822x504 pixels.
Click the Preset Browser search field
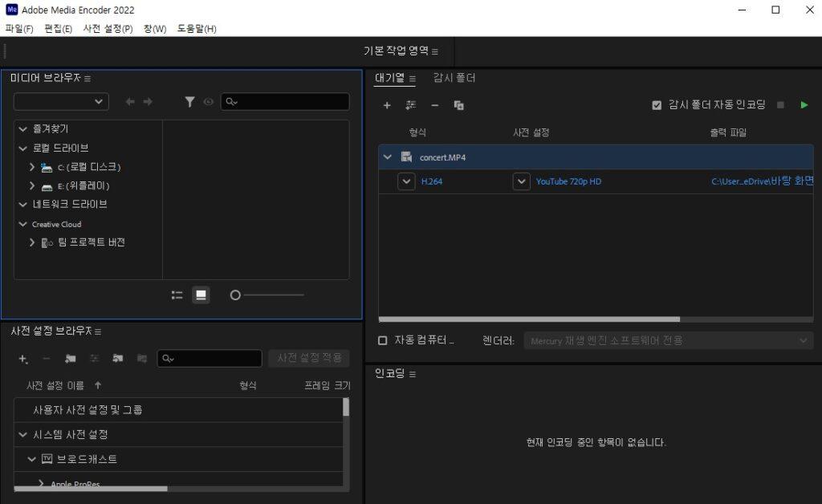point(210,359)
